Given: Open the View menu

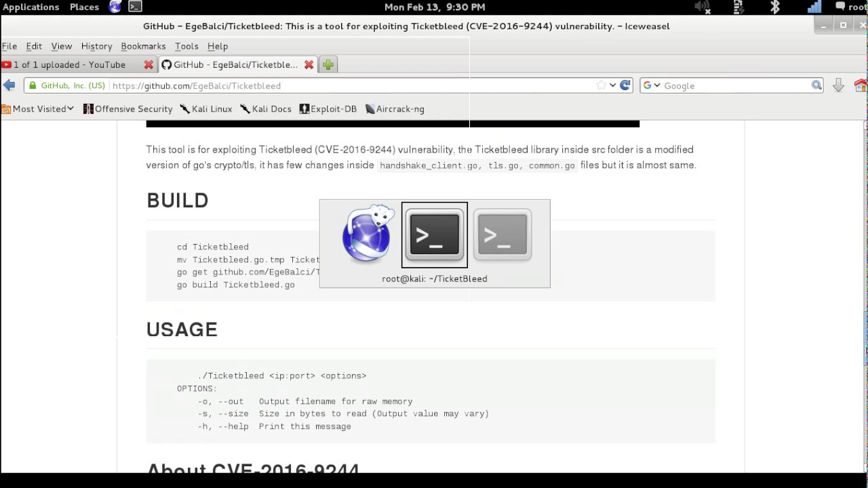Looking at the screenshot, I should click(x=61, y=46).
